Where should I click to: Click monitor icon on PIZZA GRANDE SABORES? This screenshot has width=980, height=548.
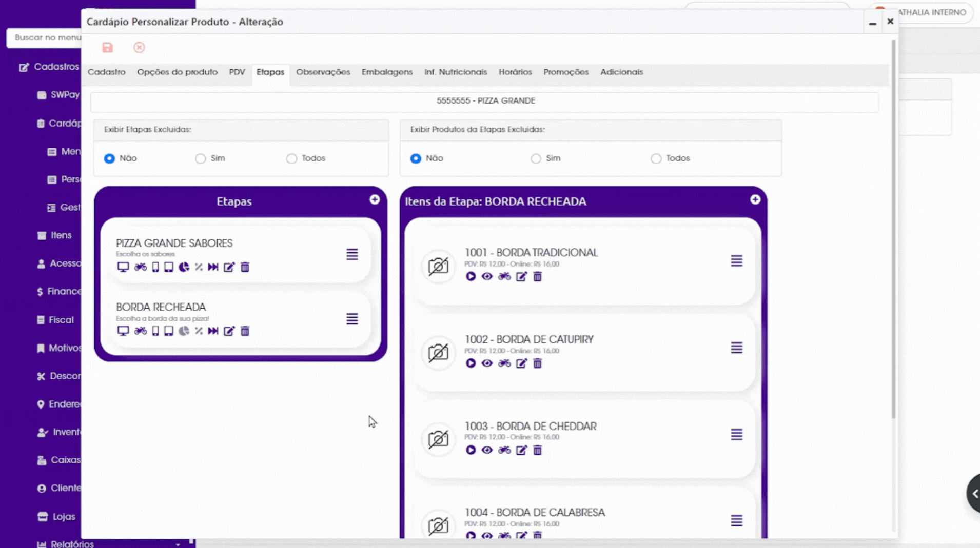pos(123,267)
